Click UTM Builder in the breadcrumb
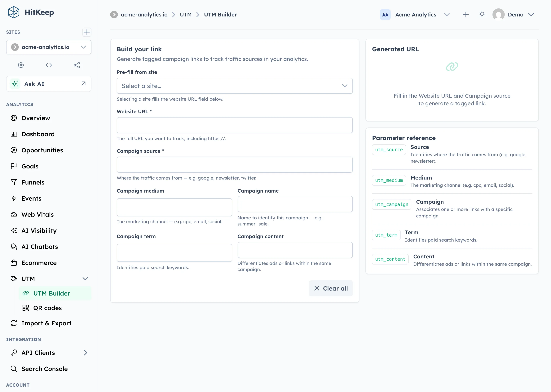This screenshot has height=392, width=551. (220, 15)
